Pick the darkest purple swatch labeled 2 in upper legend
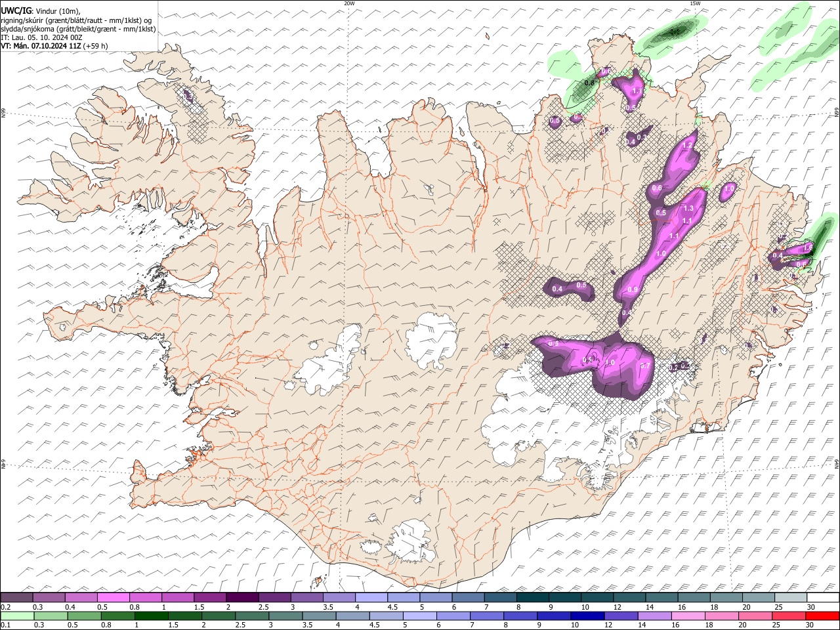This screenshot has width=840, height=630. 242,598
